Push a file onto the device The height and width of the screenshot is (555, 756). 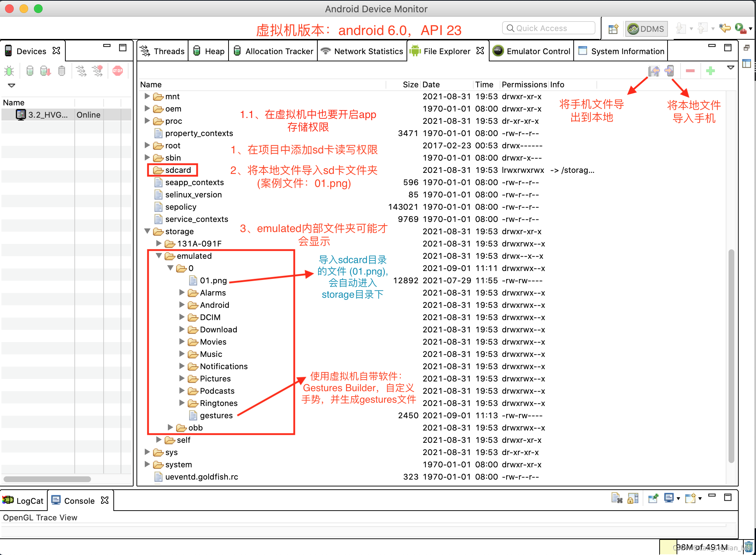pos(670,71)
